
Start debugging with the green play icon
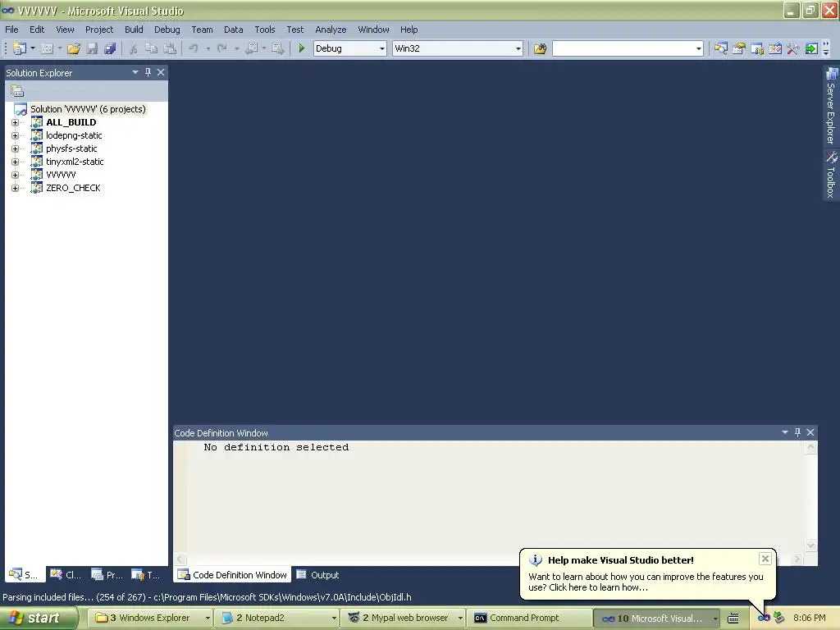[301, 48]
